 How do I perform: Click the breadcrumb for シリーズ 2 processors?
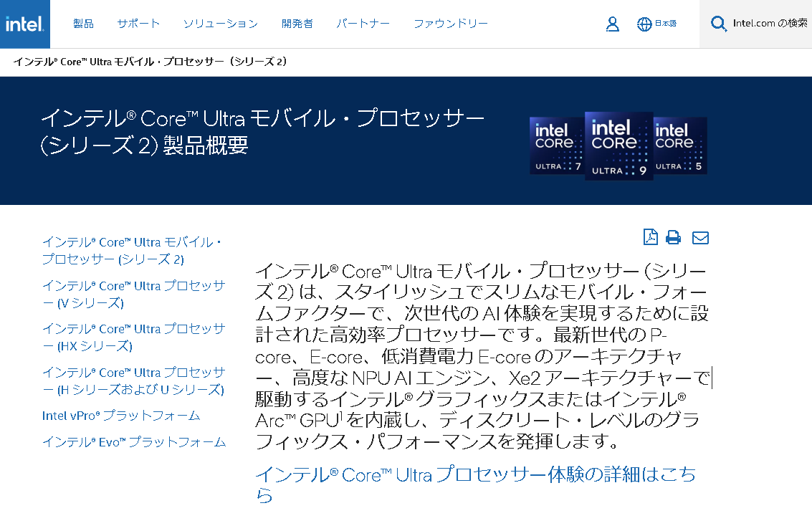point(151,62)
